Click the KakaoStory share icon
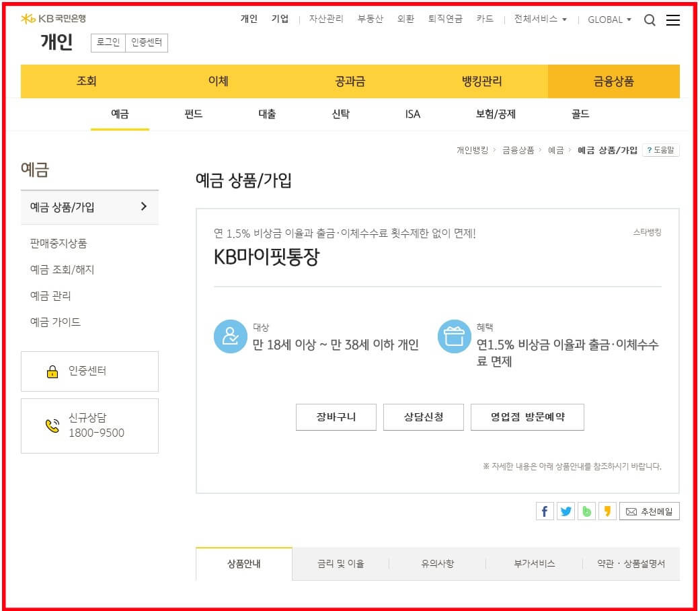700x611 pixels. click(x=607, y=511)
